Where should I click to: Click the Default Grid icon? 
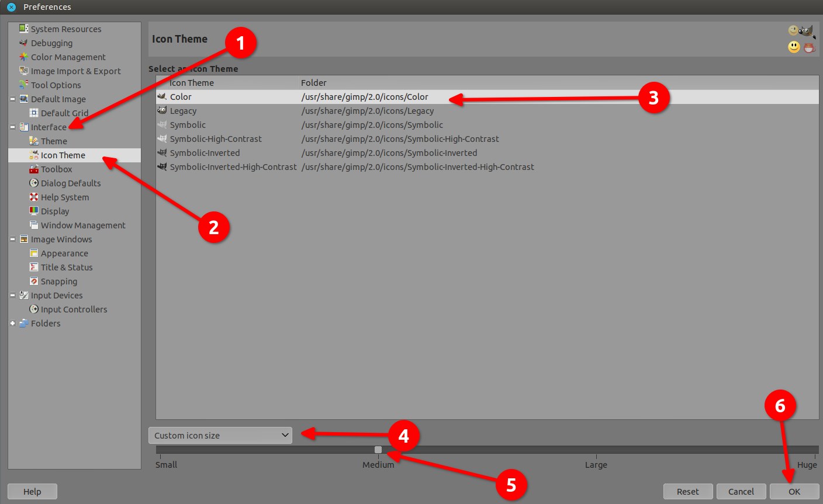coord(34,113)
